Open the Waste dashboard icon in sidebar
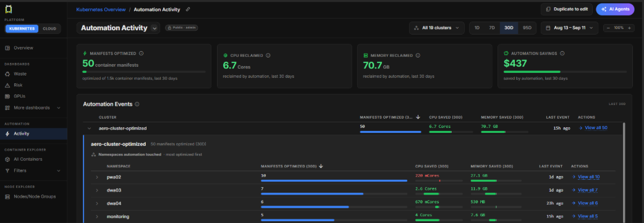 tap(7, 74)
